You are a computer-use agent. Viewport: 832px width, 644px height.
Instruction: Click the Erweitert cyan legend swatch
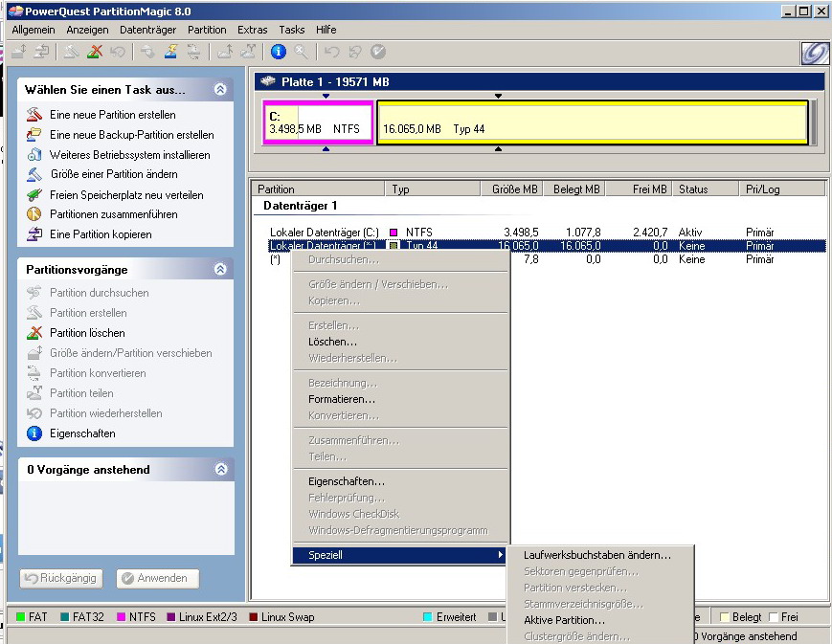(427, 617)
